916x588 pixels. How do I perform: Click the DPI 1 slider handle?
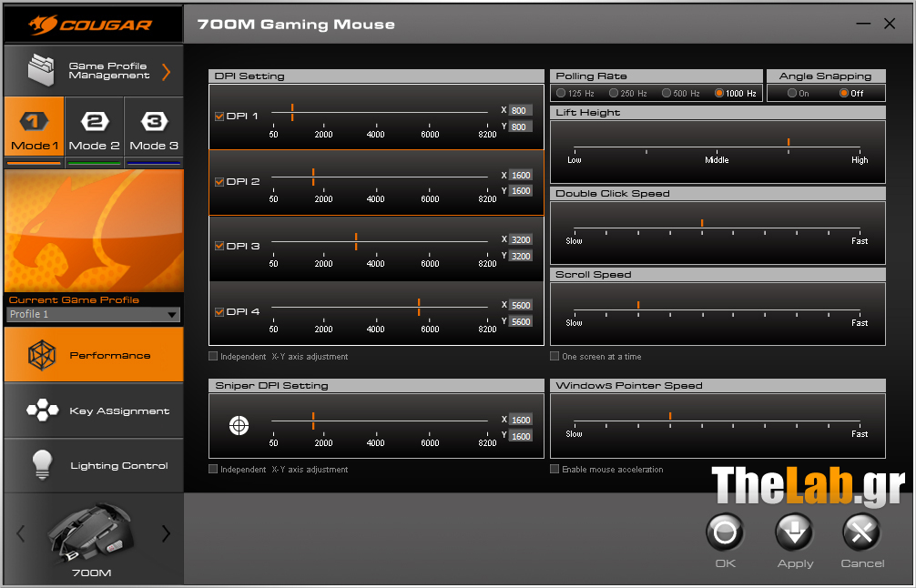pyautogui.click(x=292, y=112)
